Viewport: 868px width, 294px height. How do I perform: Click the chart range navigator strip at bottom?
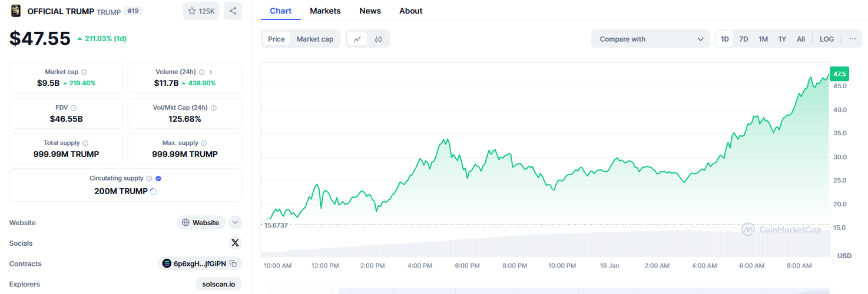tap(545, 290)
